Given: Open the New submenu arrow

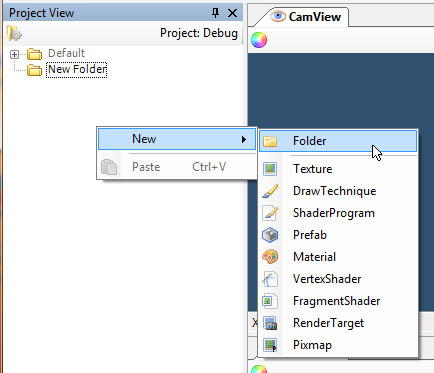Looking at the screenshot, I should pos(244,139).
